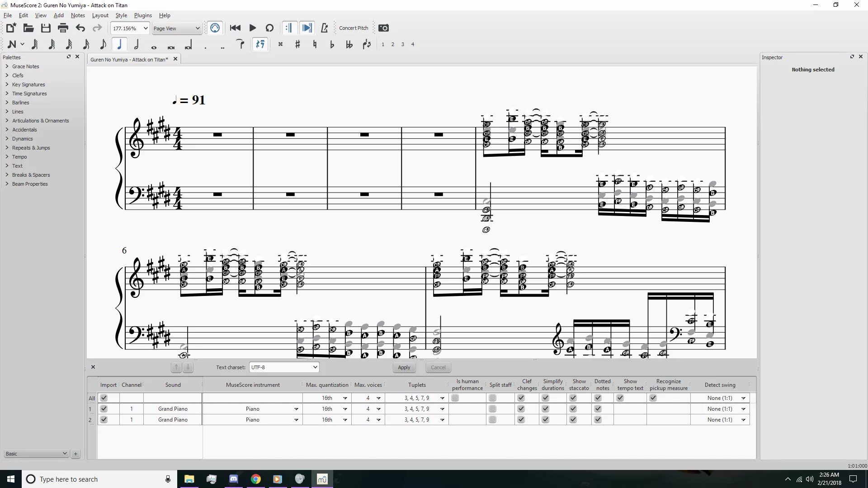Open the Plugins menu
Viewport: 868px width, 488px height.
143,15
